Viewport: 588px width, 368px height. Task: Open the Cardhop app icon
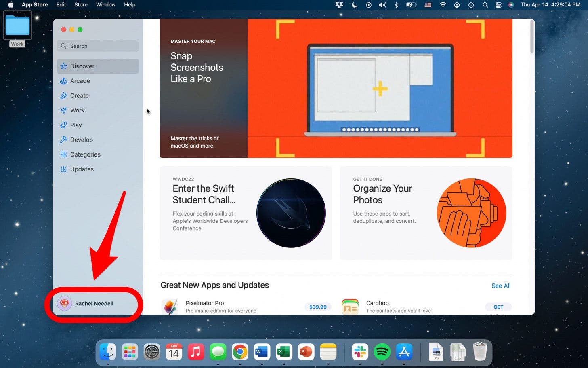coord(350,307)
